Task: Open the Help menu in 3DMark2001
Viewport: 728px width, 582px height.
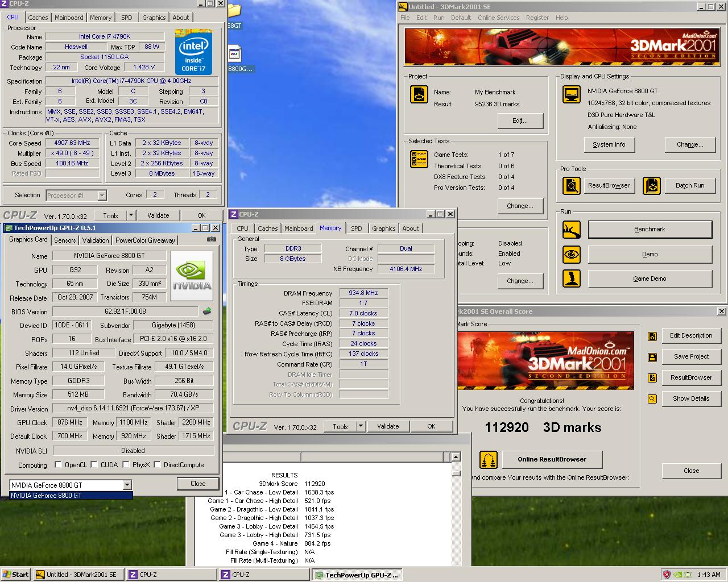Action: pos(561,18)
